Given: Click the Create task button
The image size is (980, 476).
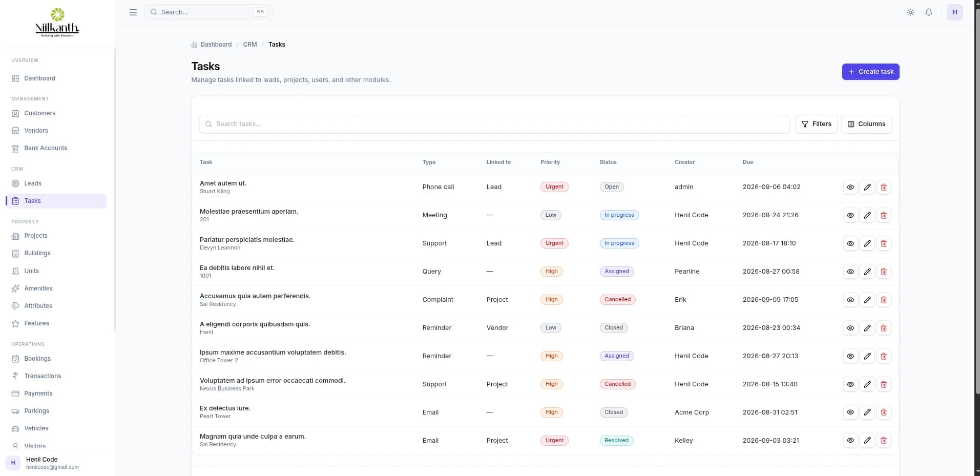Looking at the screenshot, I should point(870,72).
